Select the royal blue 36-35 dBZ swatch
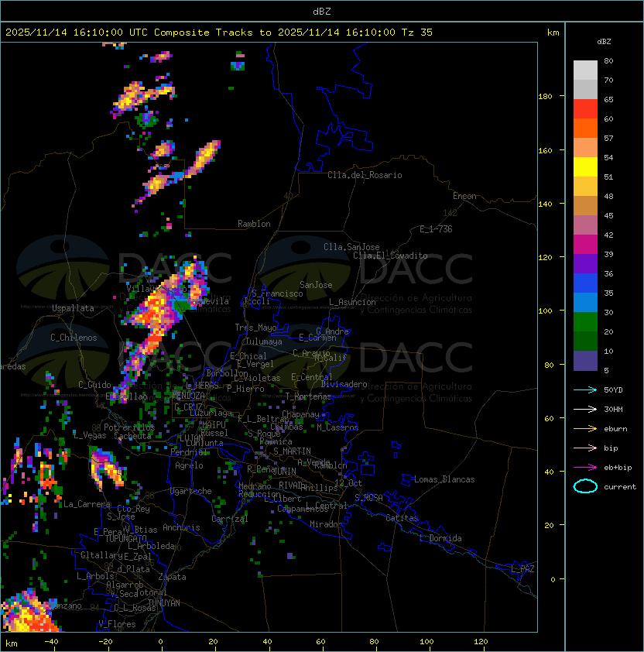This screenshot has width=644, height=652. tap(585, 283)
